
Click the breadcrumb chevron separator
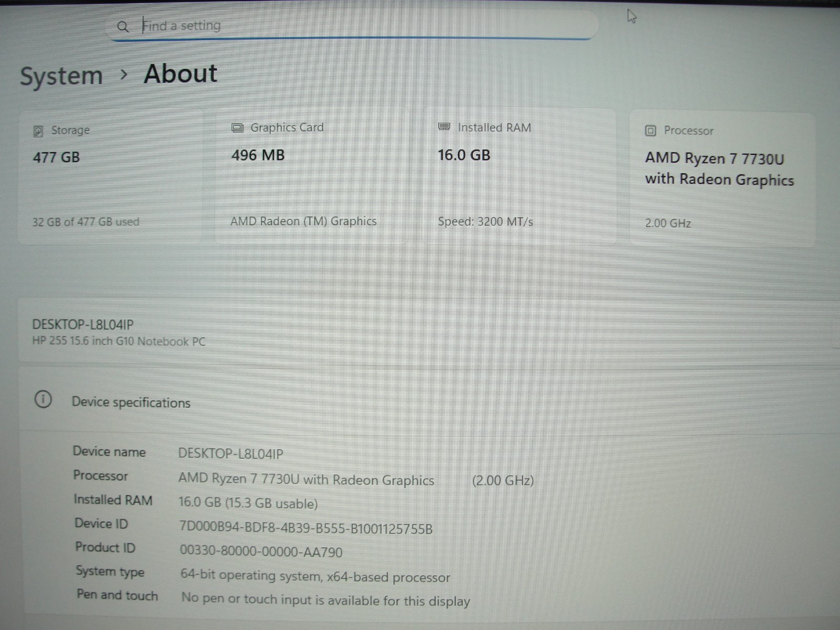point(124,75)
